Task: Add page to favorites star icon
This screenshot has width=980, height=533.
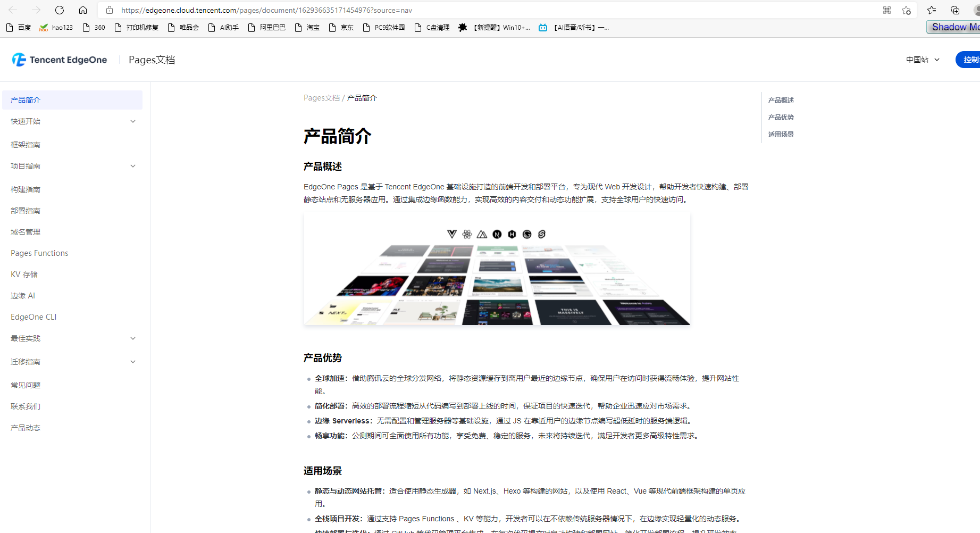Action: pyautogui.click(x=907, y=10)
